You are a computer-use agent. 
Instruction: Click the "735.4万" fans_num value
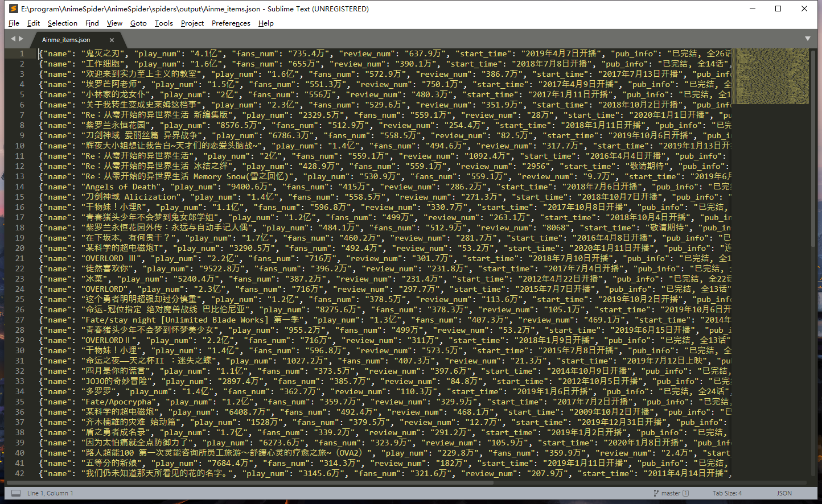click(x=310, y=53)
